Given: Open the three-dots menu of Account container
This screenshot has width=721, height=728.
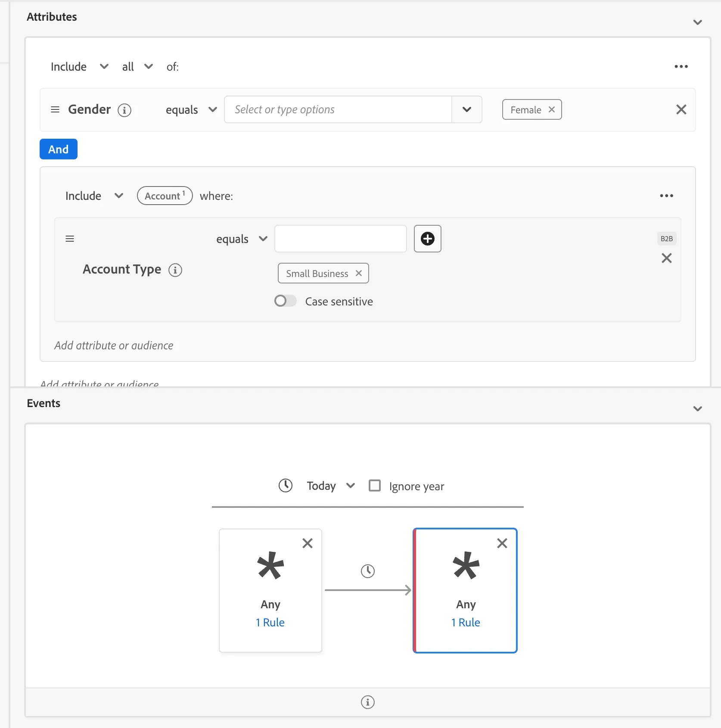Looking at the screenshot, I should tap(666, 196).
